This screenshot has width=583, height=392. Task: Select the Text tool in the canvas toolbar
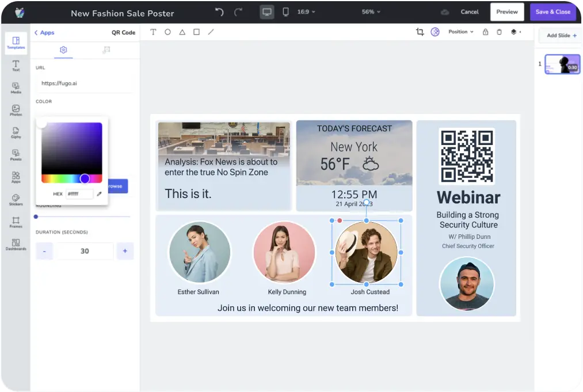153,32
